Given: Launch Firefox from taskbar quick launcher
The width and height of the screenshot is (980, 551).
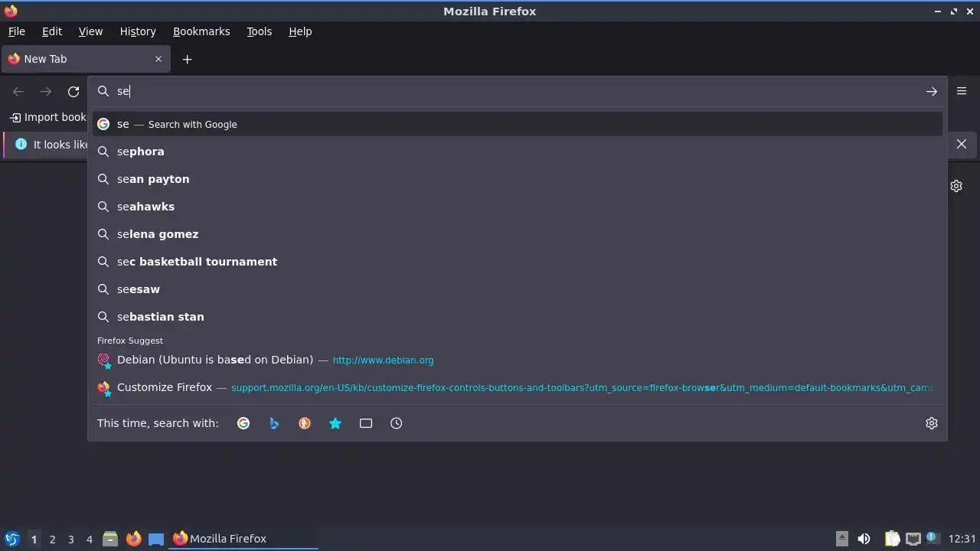Looking at the screenshot, I should [x=133, y=539].
